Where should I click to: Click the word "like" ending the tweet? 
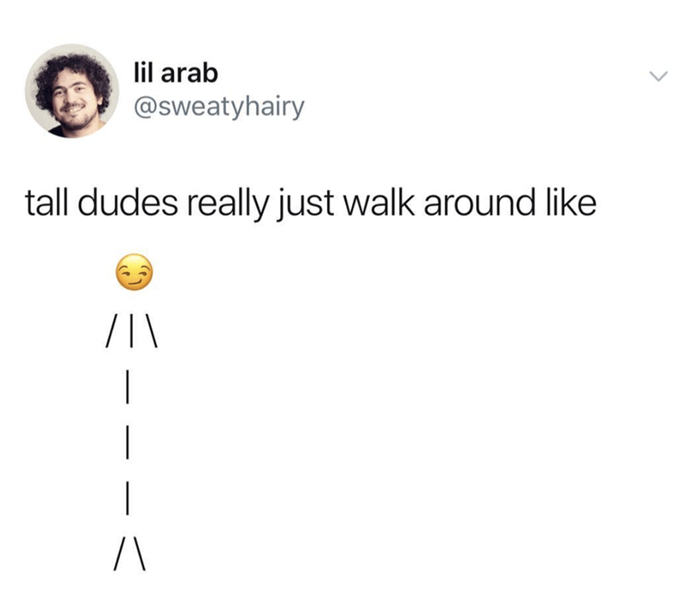(x=572, y=203)
